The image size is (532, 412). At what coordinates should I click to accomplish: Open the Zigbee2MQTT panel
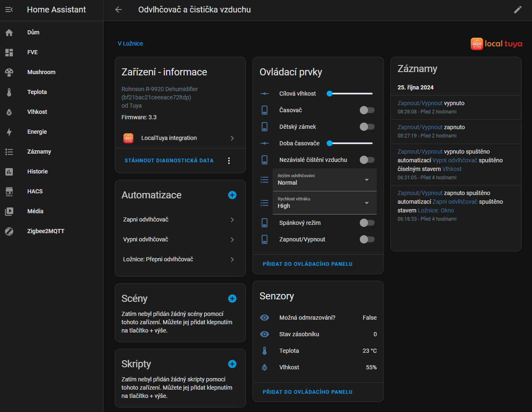click(51, 231)
